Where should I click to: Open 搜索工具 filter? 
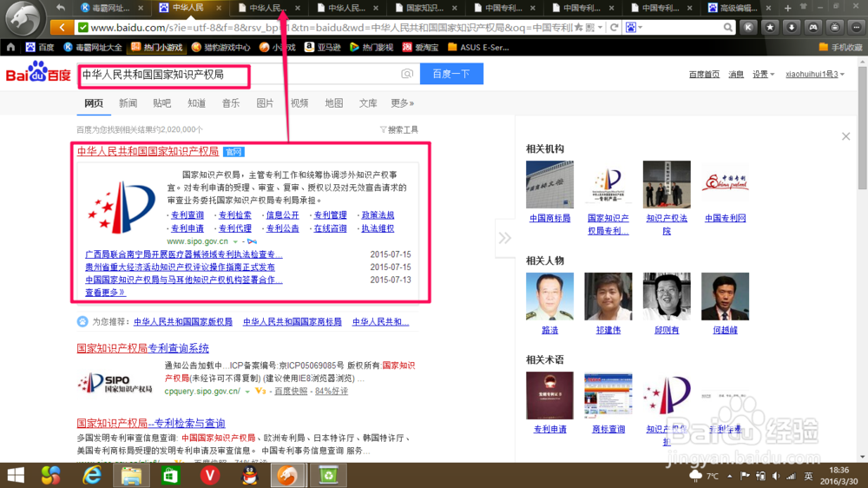coord(399,129)
